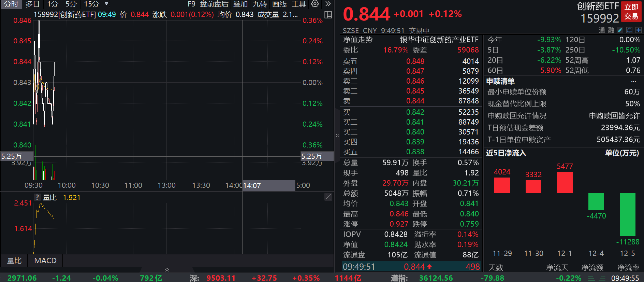This screenshot has height=282, width=644.
Task: Click the status bar list view icon
Action: pos(591,278)
